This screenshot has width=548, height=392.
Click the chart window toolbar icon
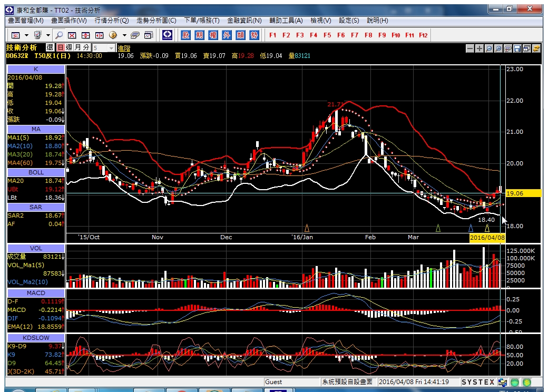point(149,35)
